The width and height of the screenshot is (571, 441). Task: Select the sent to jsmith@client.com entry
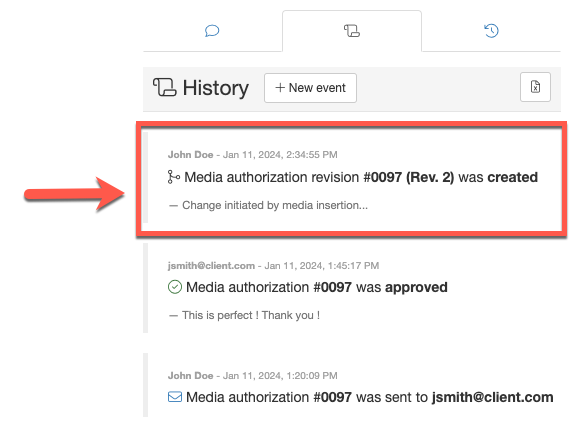(370, 397)
